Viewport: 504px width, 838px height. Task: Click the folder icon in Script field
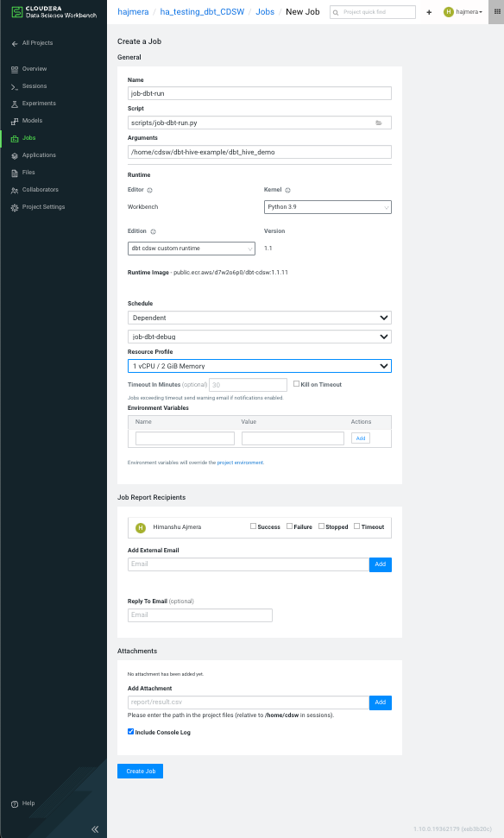click(378, 123)
